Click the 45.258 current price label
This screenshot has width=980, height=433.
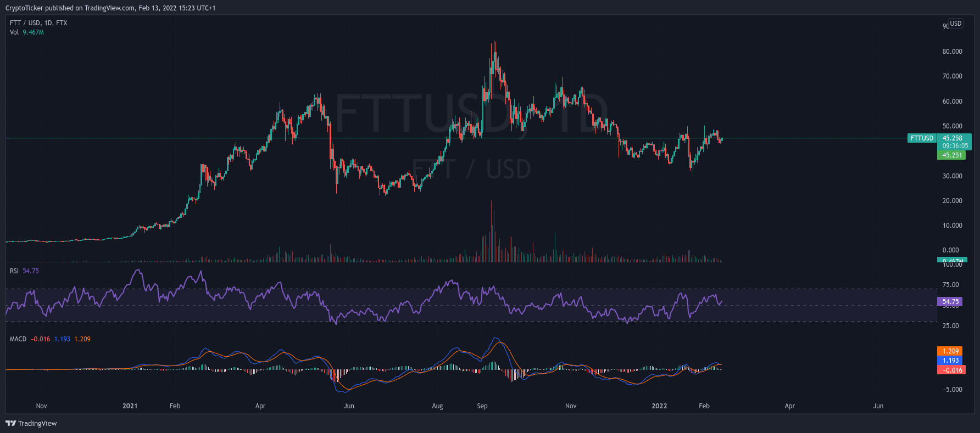(x=953, y=138)
